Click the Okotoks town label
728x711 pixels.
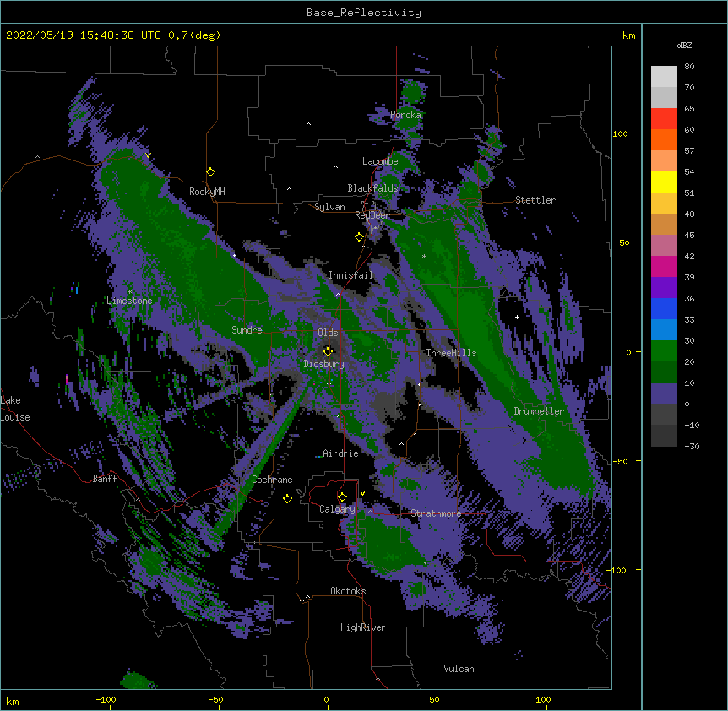(348, 591)
